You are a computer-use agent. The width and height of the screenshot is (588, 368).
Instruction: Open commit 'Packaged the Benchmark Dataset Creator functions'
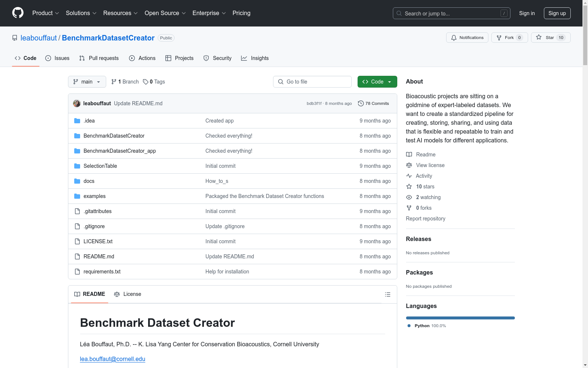(265, 196)
